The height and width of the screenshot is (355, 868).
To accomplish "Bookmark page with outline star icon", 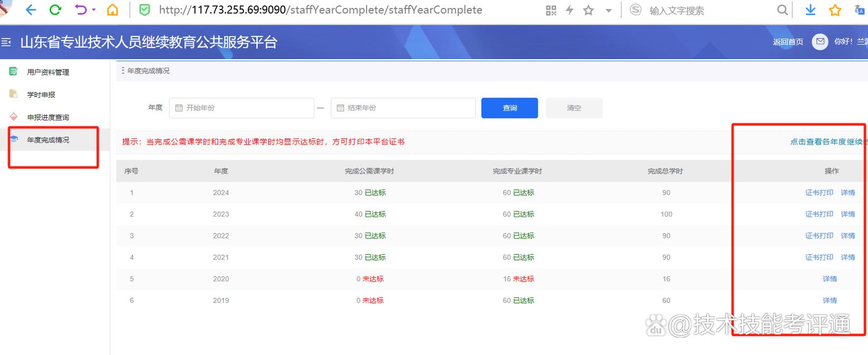I will pyautogui.click(x=589, y=10).
